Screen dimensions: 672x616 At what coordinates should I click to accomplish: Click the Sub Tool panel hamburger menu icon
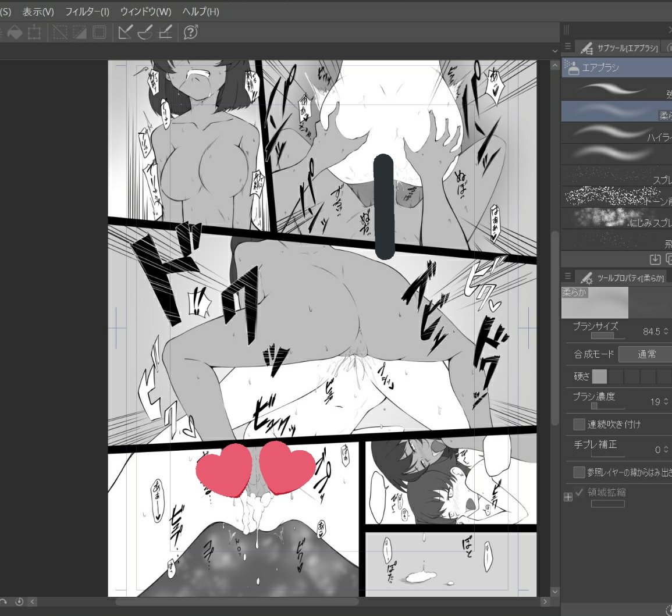[567, 47]
